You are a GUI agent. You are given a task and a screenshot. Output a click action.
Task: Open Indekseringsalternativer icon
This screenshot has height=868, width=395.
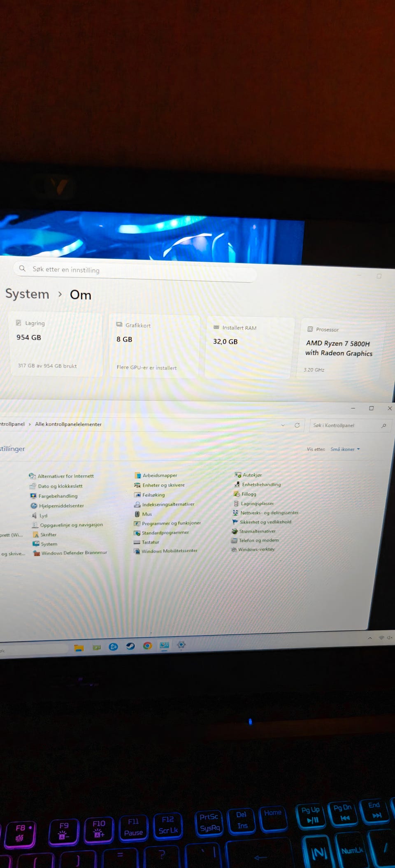coord(137,504)
